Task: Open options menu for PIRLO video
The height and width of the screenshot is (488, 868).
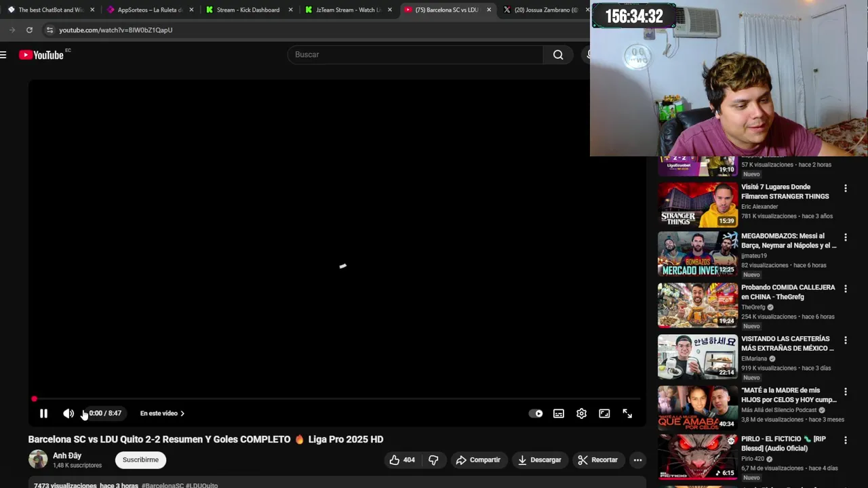Action: pos(845,441)
